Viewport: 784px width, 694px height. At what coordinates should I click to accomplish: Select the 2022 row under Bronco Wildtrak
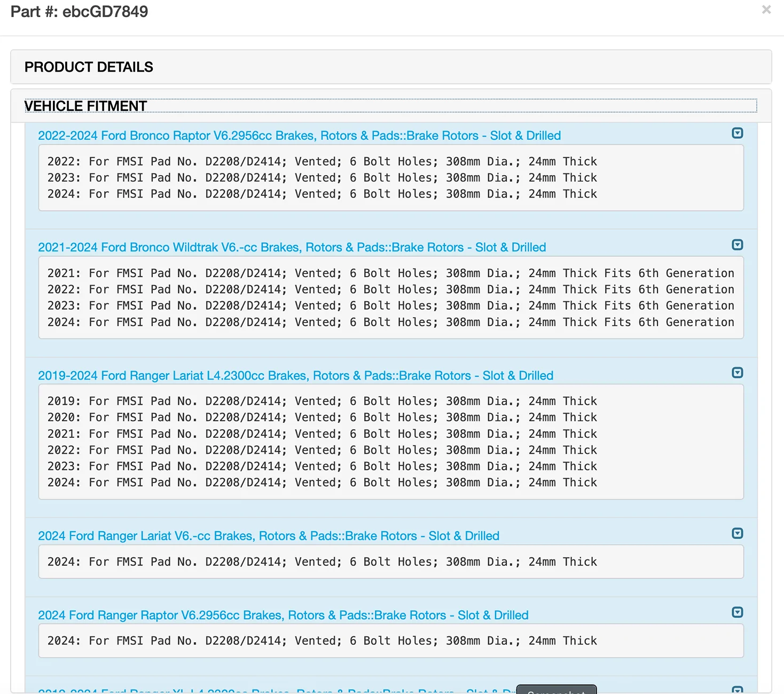[x=391, y=289]
